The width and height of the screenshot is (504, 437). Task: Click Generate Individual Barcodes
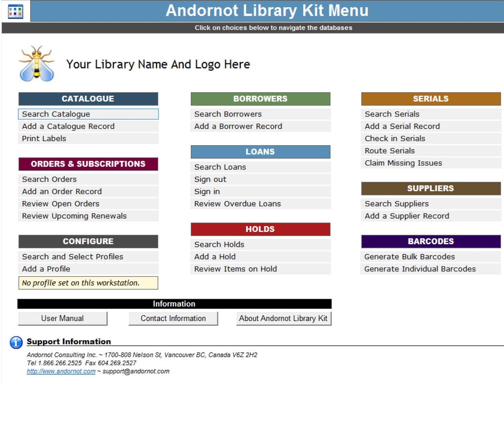[x=431, y=269]
